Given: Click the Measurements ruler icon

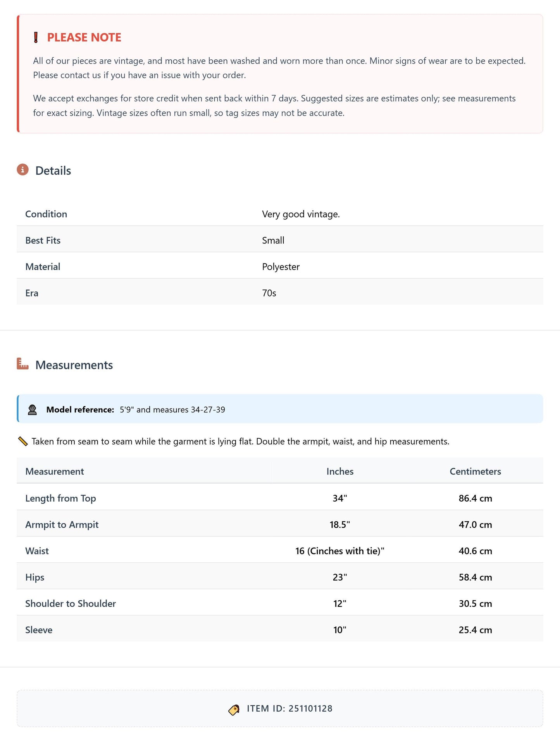Looking at the screenshot, I should 22,364.
